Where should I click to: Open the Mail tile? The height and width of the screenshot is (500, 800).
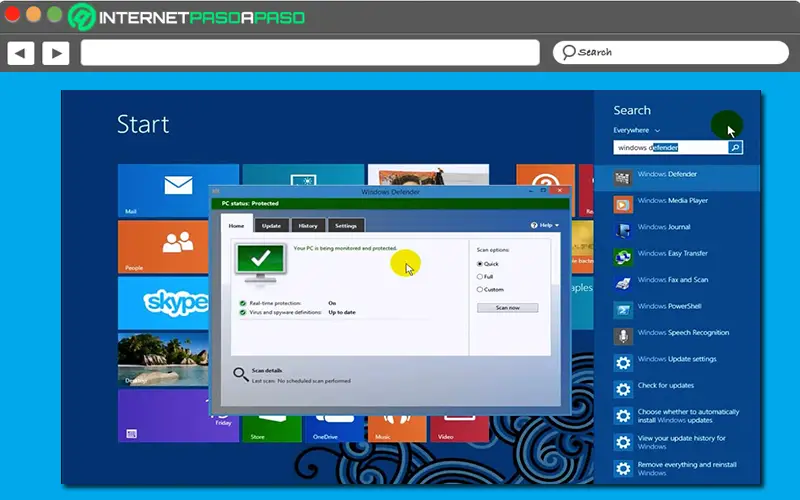coord(178,191)
